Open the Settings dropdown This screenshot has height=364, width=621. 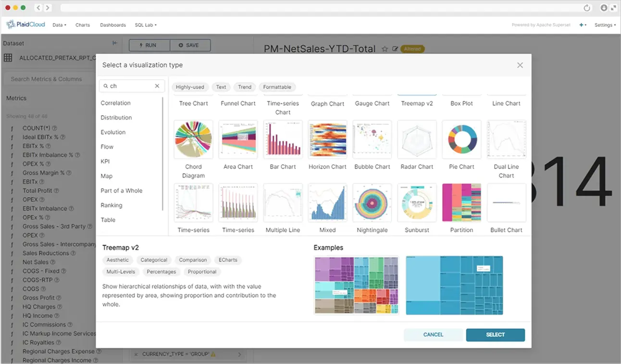coord(605,25)
